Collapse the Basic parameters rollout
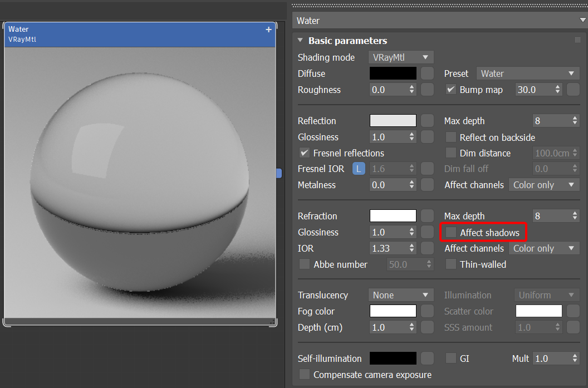This screenshot has height=388, width=588. 301,41
